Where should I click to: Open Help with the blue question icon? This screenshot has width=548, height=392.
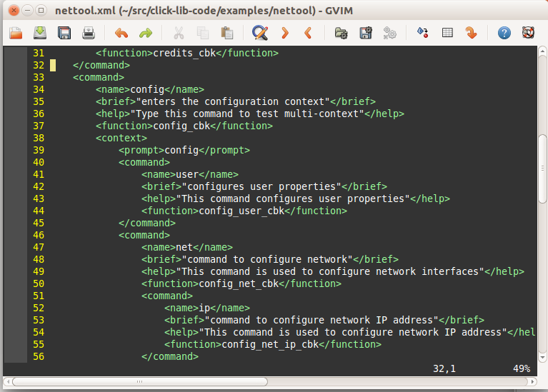(504, 33)
